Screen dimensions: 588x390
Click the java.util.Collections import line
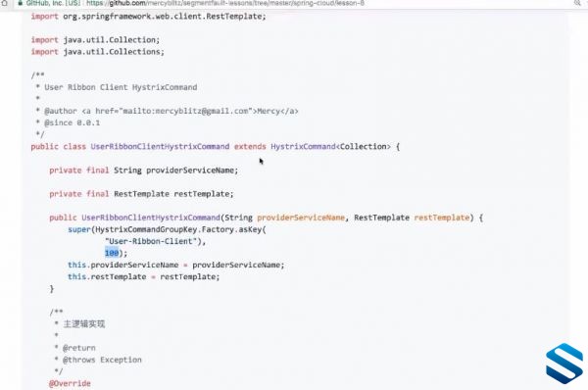point(97,52)
